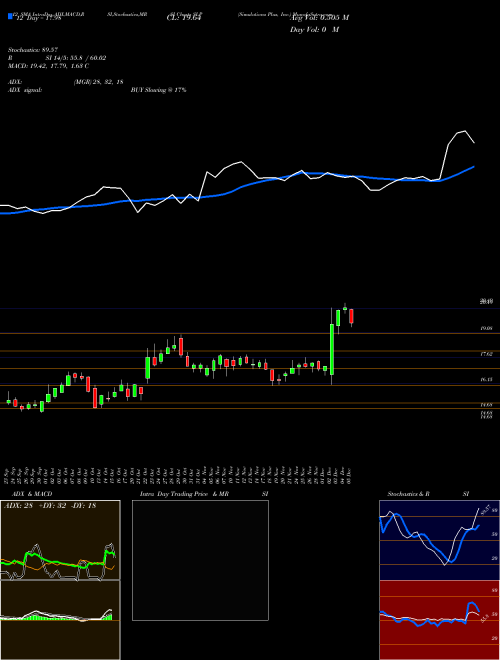
Task: Click the right end of blue SMA line
Action: click(x=474, y=167)
